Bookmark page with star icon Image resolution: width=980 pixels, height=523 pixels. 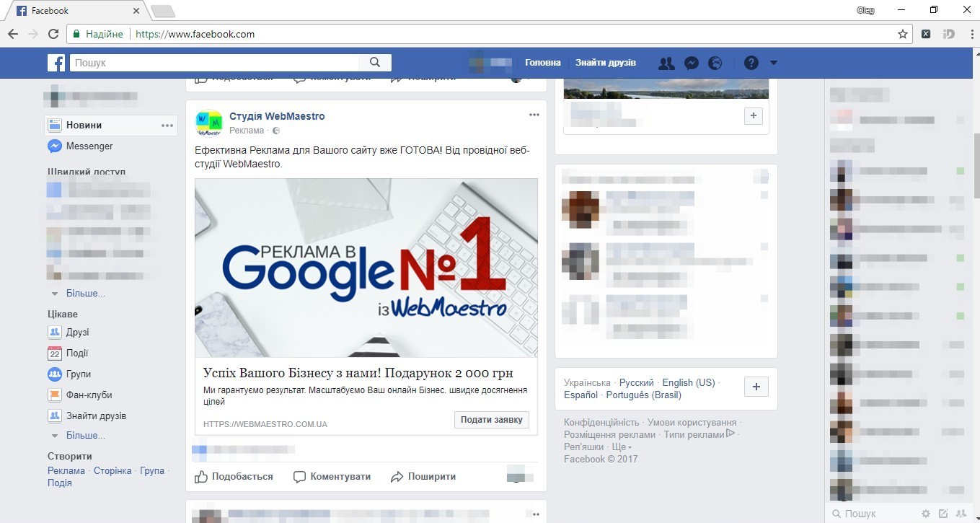click(x=902, y=34)
